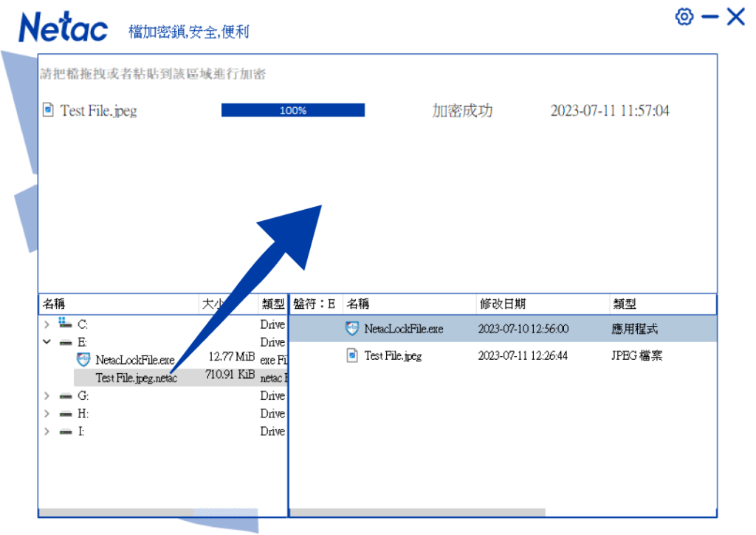Minimize the Netac window
Screen dimensions: 756x535
tap(709, 17)
